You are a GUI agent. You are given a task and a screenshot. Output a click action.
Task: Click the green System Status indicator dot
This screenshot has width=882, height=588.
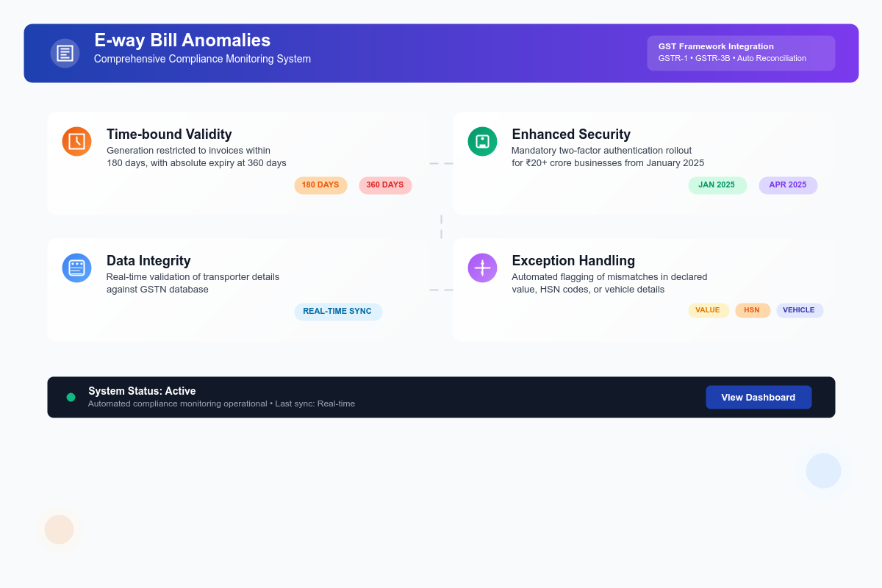point(71,397)
